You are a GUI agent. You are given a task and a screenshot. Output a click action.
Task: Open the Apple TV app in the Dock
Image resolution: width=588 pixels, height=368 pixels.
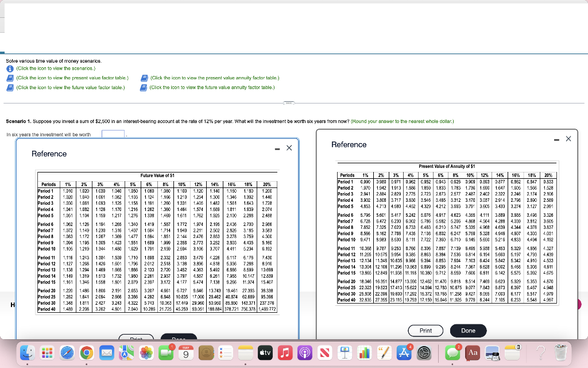[x=265, y=354]
